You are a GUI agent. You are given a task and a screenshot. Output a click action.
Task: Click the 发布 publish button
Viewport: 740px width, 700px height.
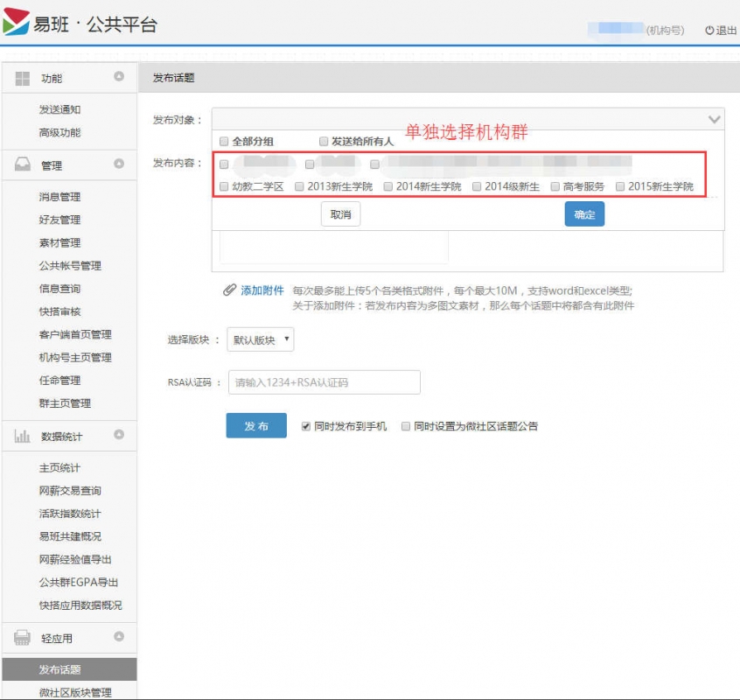pyautogui.click(x=256, y=426)
